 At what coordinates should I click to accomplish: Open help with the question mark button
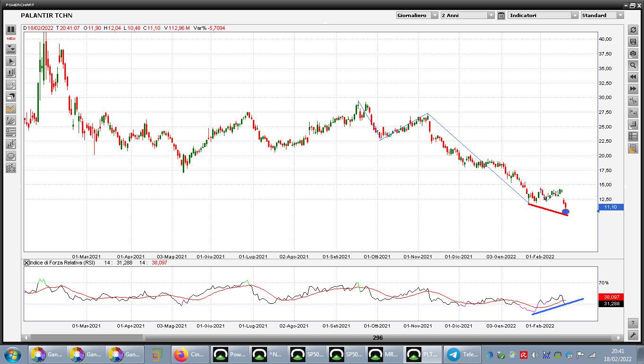633,323
